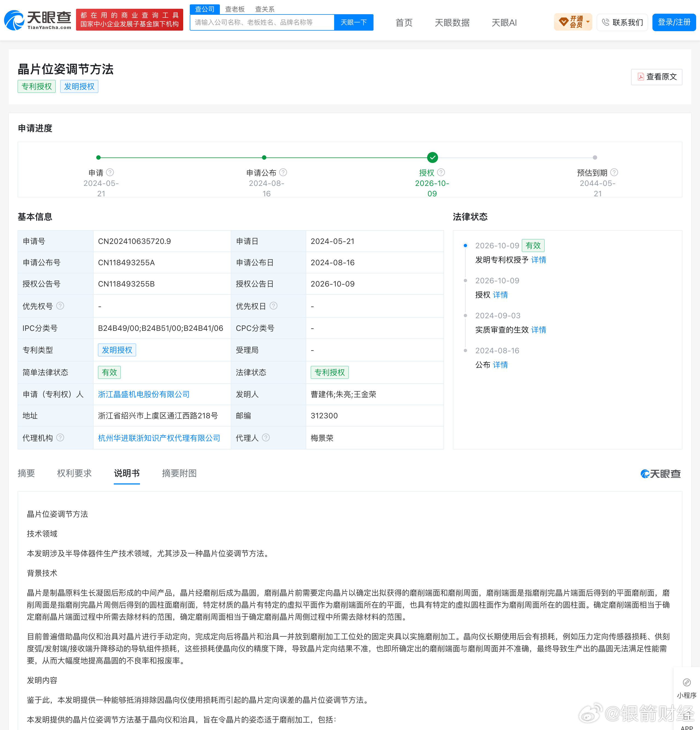Click the VIP diamond 开通会员 icon
The height and width of the screenshot is (730, 700).
(564, 22)
